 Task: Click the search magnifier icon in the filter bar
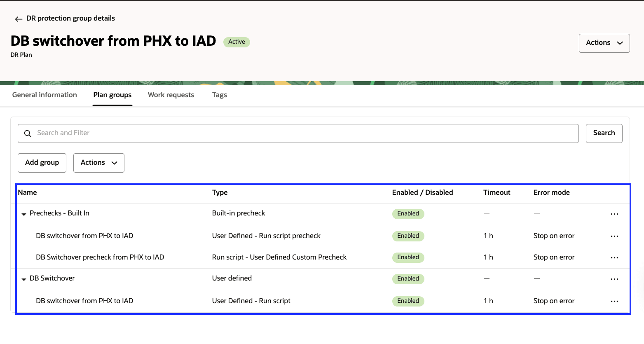click(27, 133)
